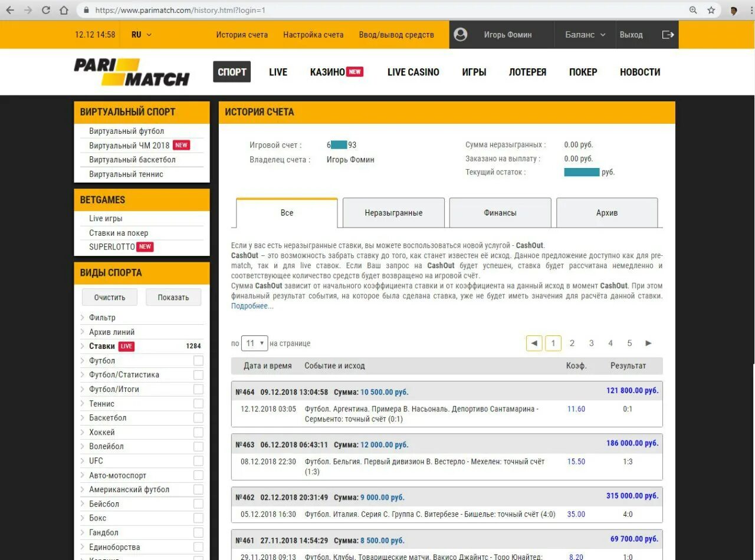The height and width of the screenshot is (560, 755).
Task: Go to page 3 of history
Action: (x=591, y=343)
